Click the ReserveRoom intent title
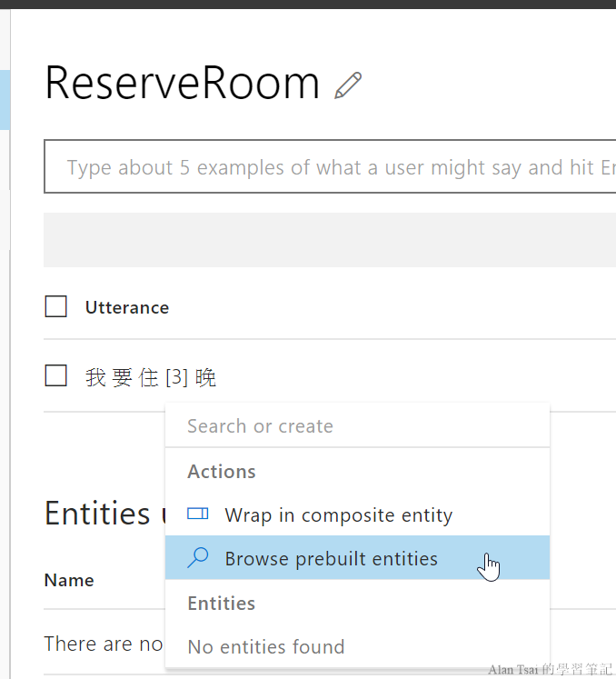 click(182, 84)
